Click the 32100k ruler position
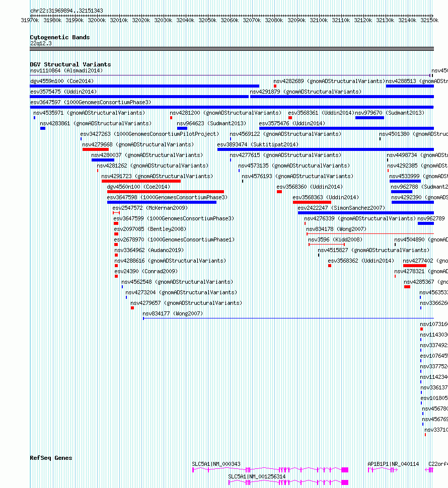 [319, 20]
